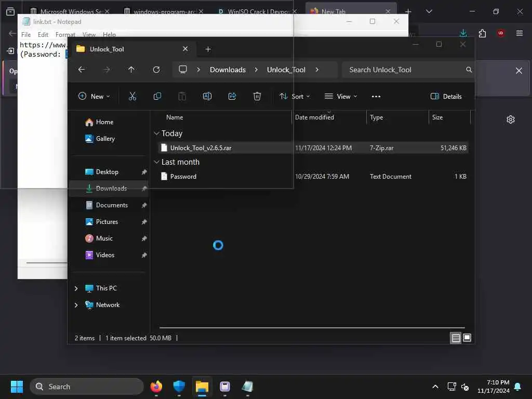Switch to details list view icon in status bar
Image resolution: width=532 pixels, height=399 pixels.
click(x=456, y=338)
